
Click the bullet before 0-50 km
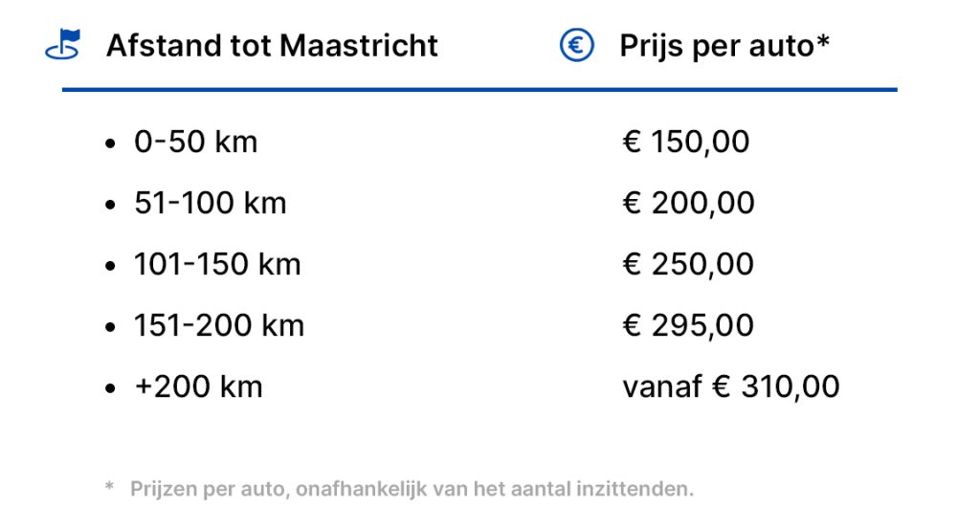(112, 144)
